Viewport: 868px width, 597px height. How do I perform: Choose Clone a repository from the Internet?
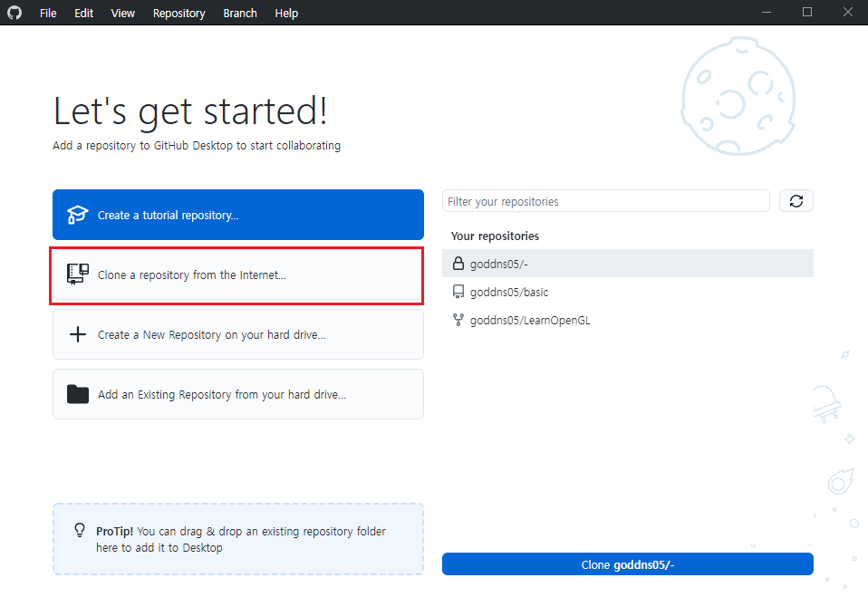238,274
